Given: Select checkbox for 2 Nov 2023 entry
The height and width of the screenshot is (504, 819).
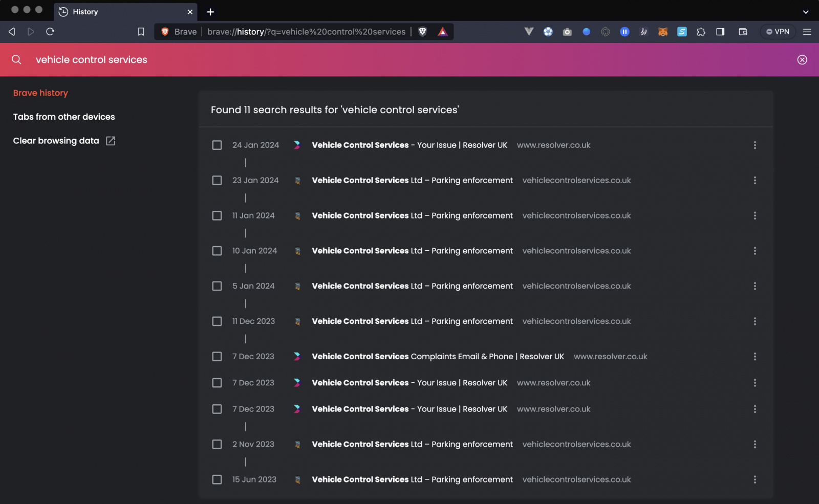Looking at the screenshot, I should pyautogui.click(x=217, y=445).
